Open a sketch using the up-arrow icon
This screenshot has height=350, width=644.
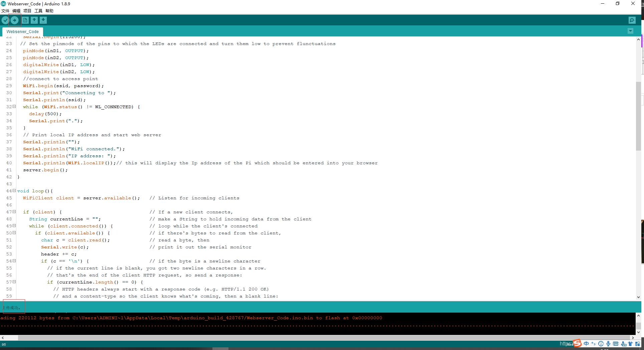click(34, 20)
